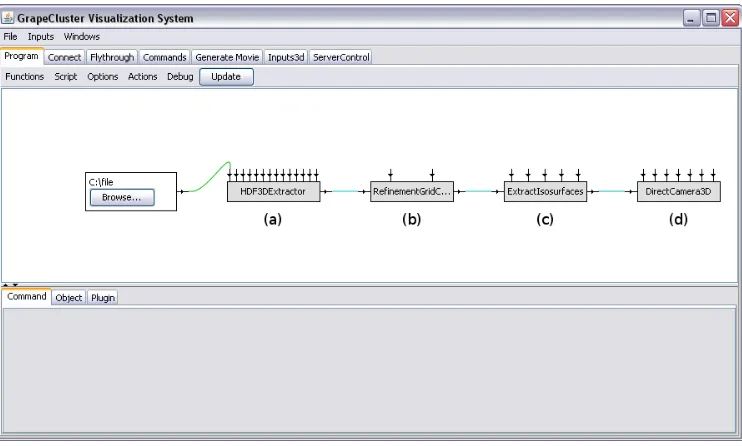
Task: Click the RefinementGridC... left input port
Action: tap(364, 191)
